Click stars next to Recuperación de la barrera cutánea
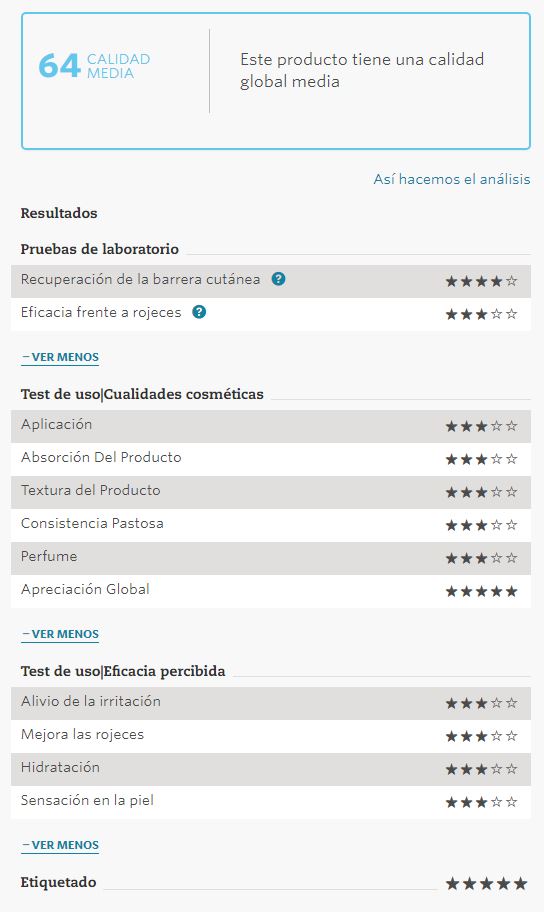 coord(481,282)
